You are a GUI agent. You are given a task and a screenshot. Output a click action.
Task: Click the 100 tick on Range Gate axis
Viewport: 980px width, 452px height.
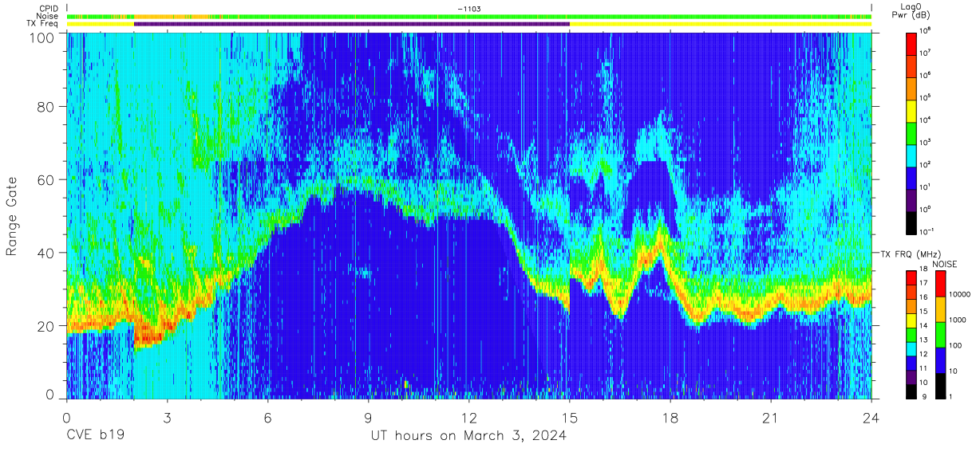coord(42,37)
